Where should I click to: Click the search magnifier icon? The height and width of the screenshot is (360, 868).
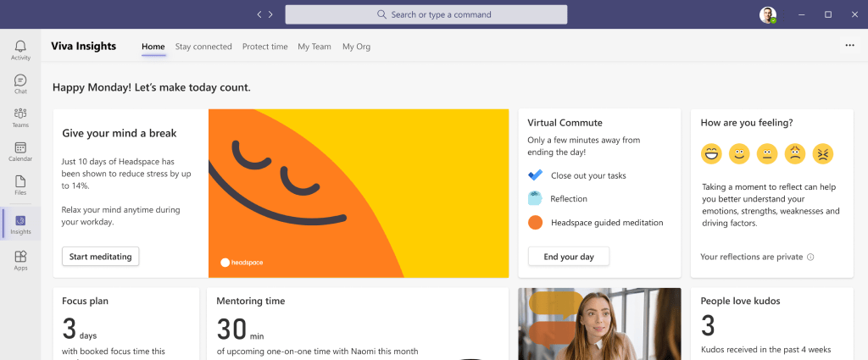click(x=381, y=14)
